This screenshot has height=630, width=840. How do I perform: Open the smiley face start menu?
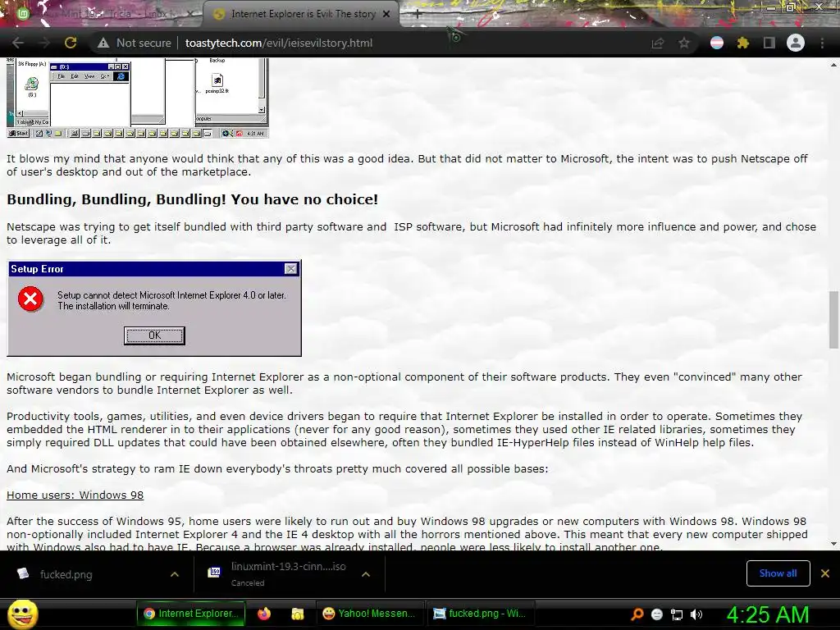click(x=22, y=614)
